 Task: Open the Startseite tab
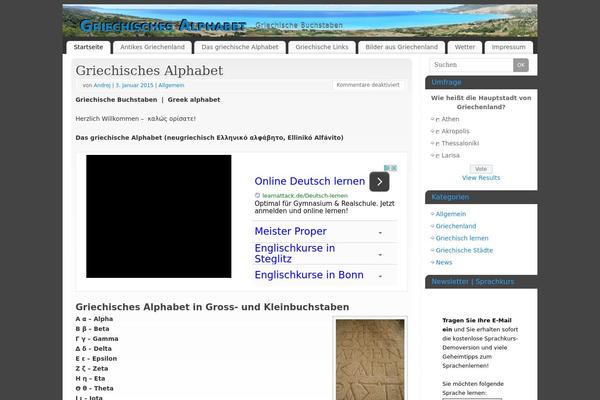[88, 47]
